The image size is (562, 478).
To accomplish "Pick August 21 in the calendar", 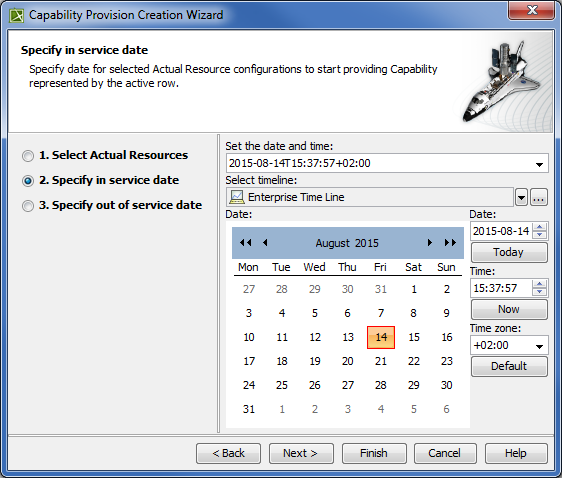I will (381, 361).
